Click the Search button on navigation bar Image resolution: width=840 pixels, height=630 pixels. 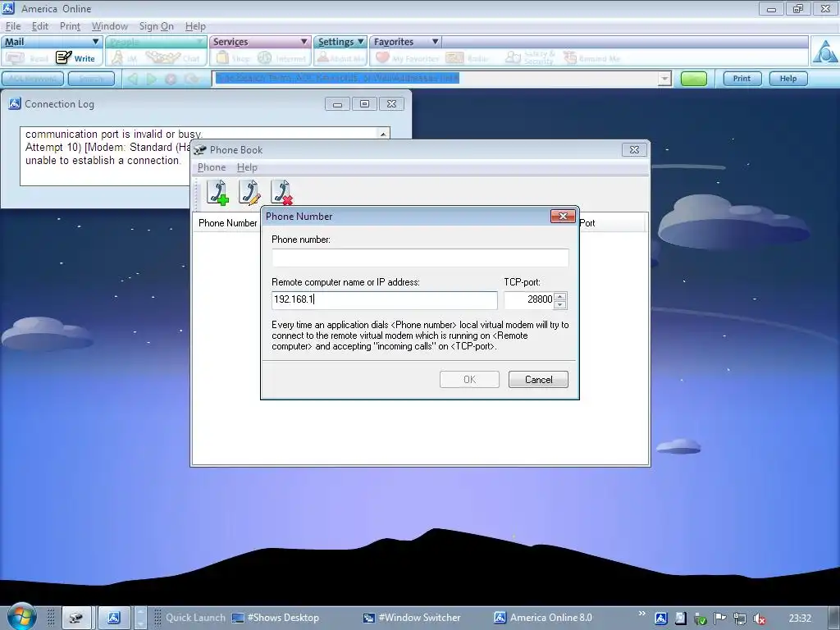coord(91,79)
